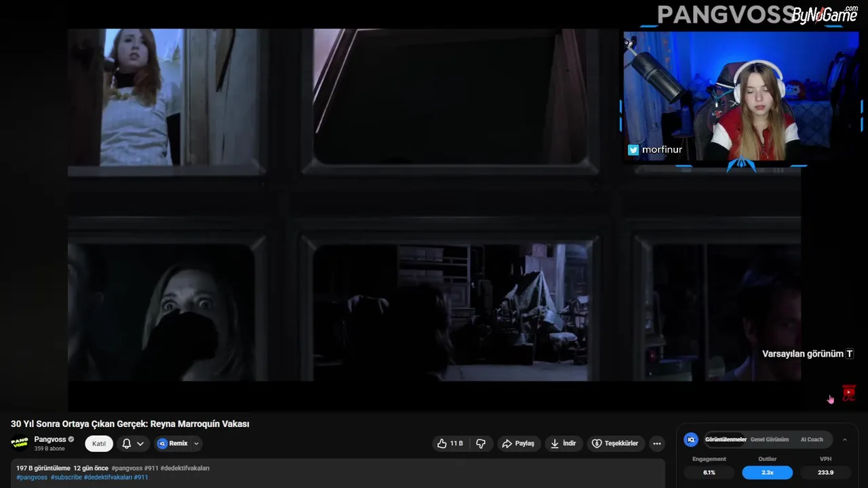Click the 233.9 VPH value
The height and width of the screenshot is (488, 868).
[x=825, y=472]
